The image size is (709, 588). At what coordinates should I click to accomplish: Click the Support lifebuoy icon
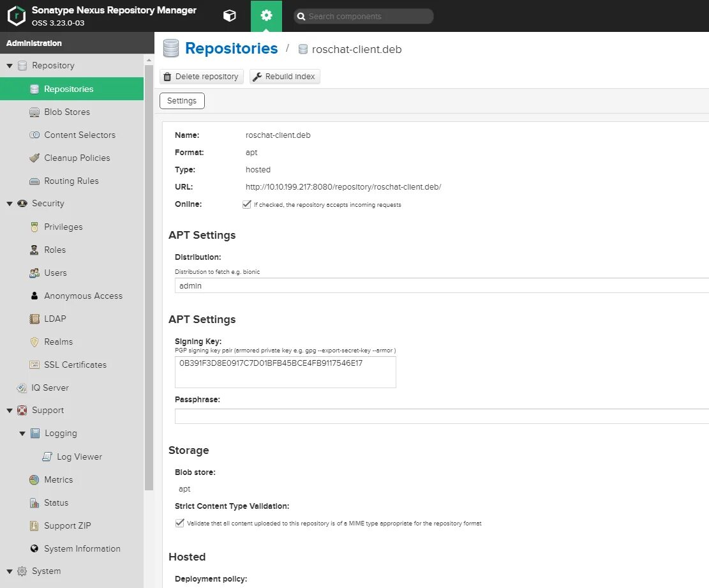(22, 411)
